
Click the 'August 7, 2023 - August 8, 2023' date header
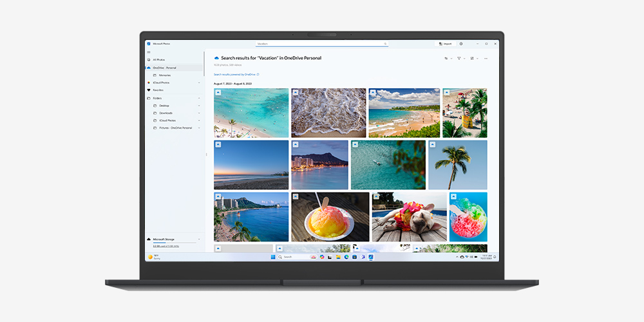[x=232, y=83]
